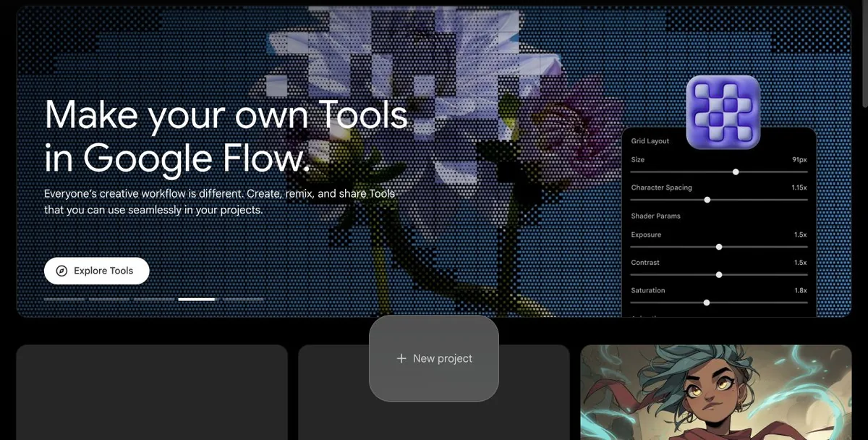Click the plus icon beside New project
Screen dimensions: 868x440
tap(401, 358)
